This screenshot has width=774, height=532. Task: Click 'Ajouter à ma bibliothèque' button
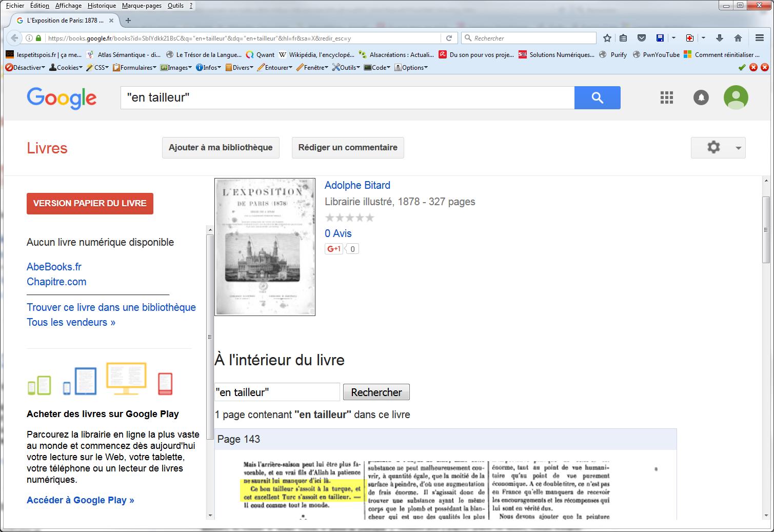pos(221,148)
